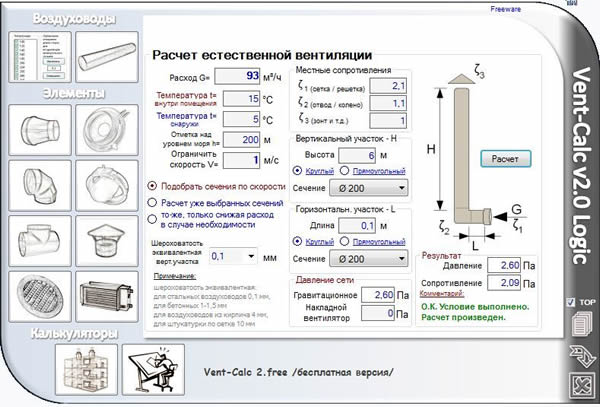The width and height of the screenshot is (600, 407).
Task: Click the 'Круглый' link in horizontal section
Action: click(x=320, y=242)
